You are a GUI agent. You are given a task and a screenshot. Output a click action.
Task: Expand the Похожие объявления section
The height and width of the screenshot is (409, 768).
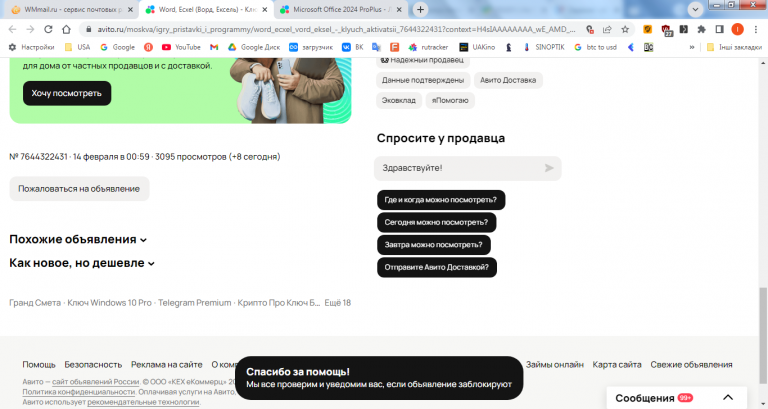tap(78, 240)
